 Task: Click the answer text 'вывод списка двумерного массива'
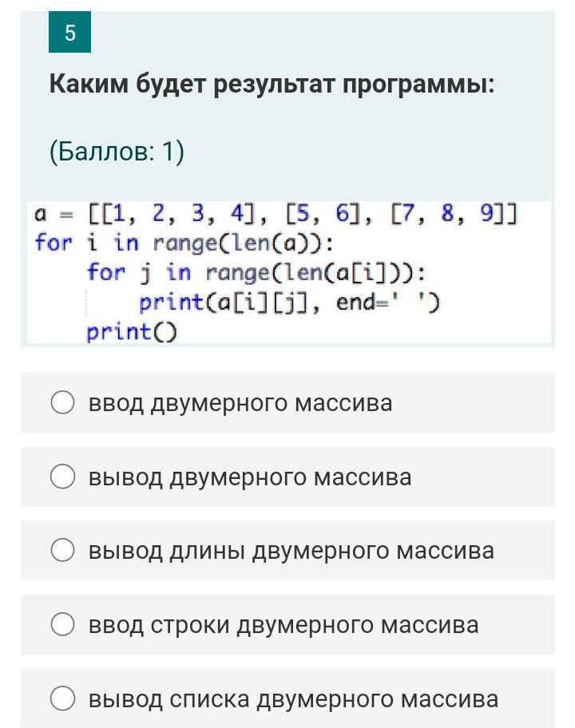(293, 699)
